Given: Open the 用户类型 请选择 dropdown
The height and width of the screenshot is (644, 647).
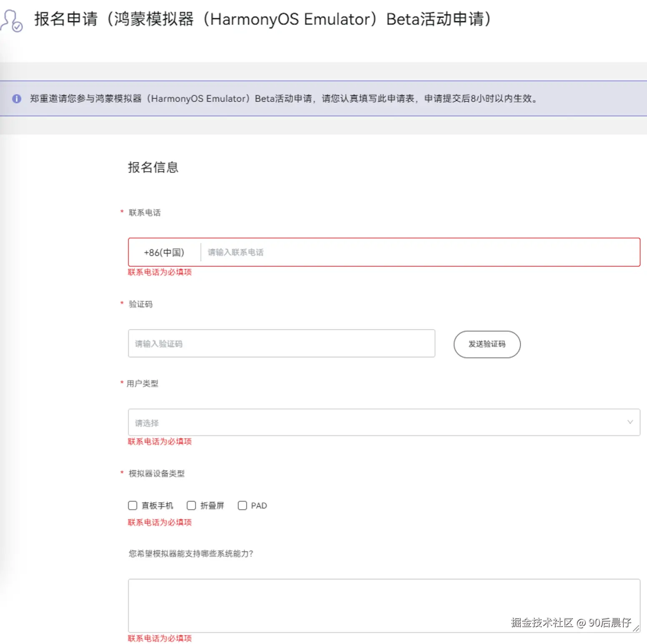Looking at the screenshot, I should click(x=384, y=423).
